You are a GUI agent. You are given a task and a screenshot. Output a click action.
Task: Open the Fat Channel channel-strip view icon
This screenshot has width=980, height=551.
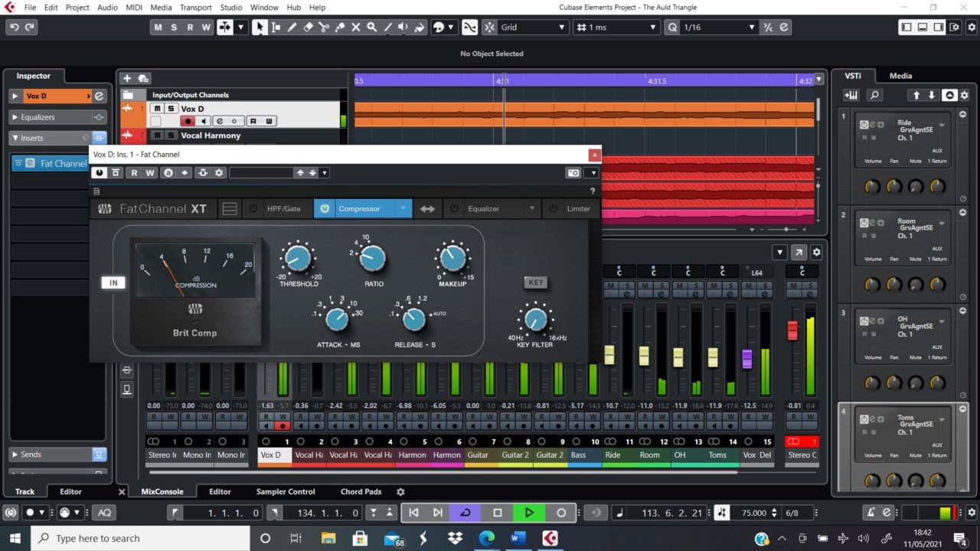[229, 209]
